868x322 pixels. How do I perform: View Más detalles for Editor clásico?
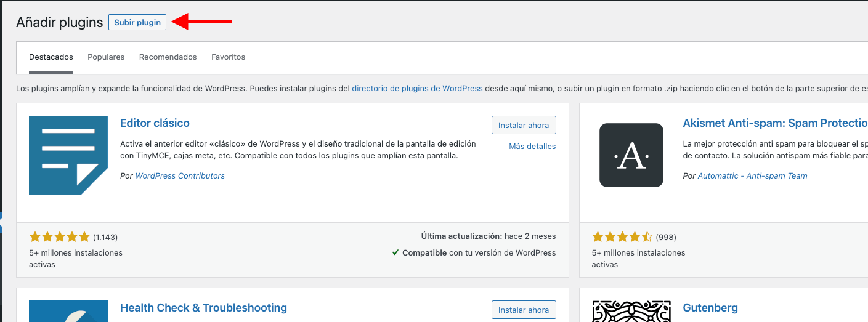(x=532, y=147)
